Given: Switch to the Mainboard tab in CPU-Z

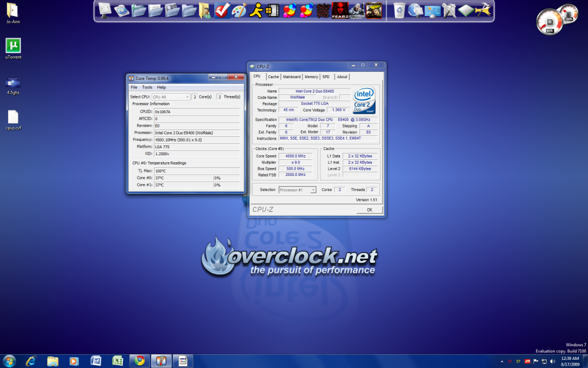Looking at the screenshot, I should 291,76.
